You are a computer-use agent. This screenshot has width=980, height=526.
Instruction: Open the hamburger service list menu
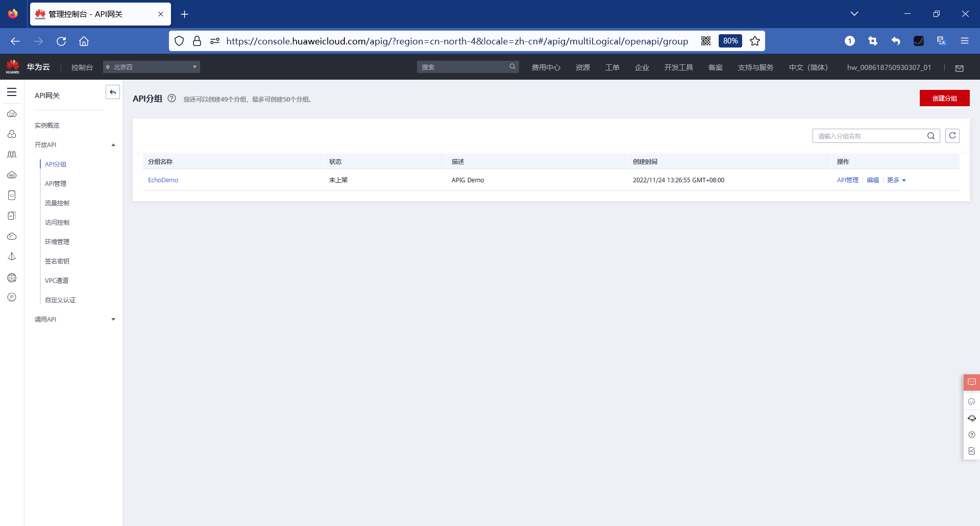tap(12, 92)
